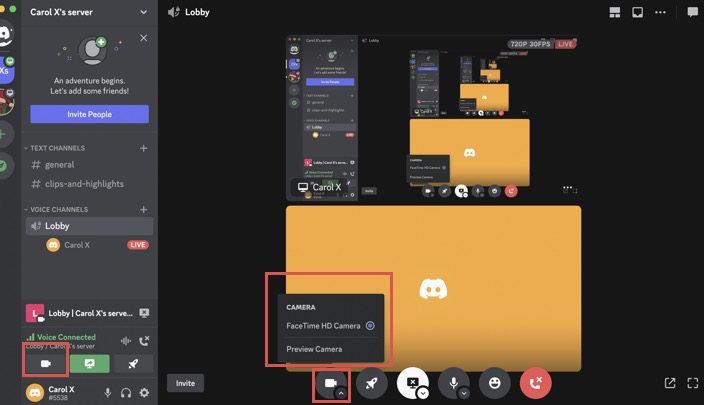Disconnect from voice via sidebar phone icon
The width and height of the screenshot is (704, 405).
coord(144,341)
